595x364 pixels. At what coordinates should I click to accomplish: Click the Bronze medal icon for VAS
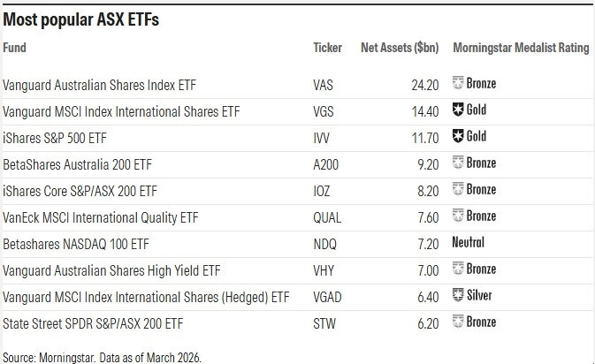pos(458,84)
